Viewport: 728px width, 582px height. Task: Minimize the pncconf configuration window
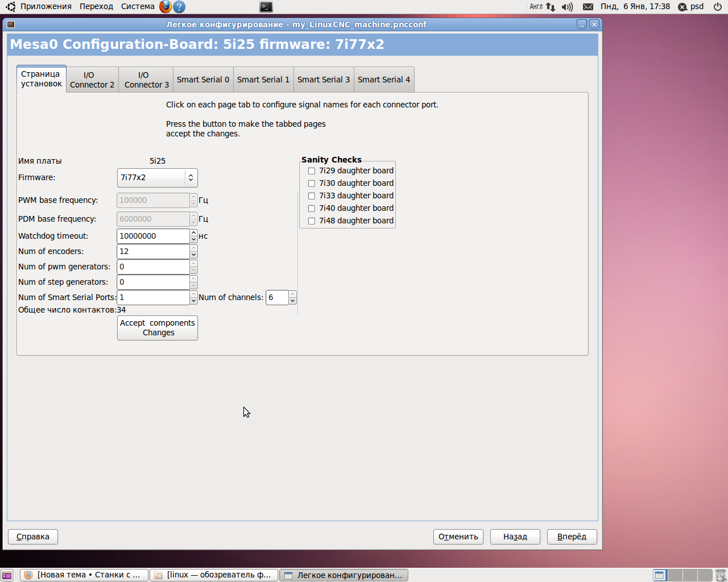click(582, 24)
